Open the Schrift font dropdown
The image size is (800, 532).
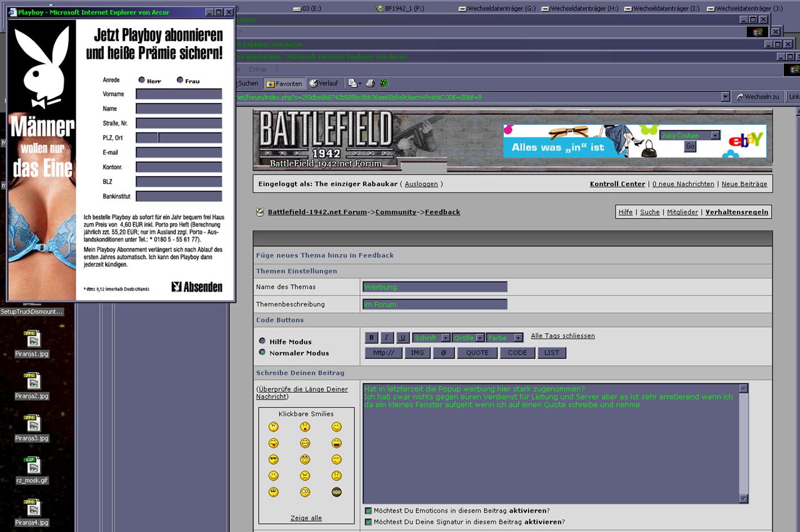[431, 338]
